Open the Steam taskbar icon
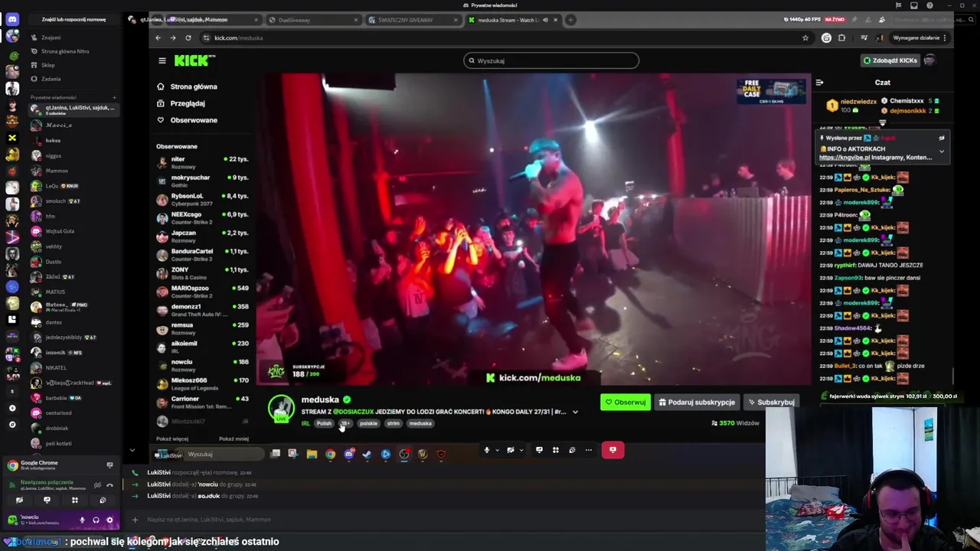Image resolution: width=980 pixels, height=551 pixels. pos(367,454)
